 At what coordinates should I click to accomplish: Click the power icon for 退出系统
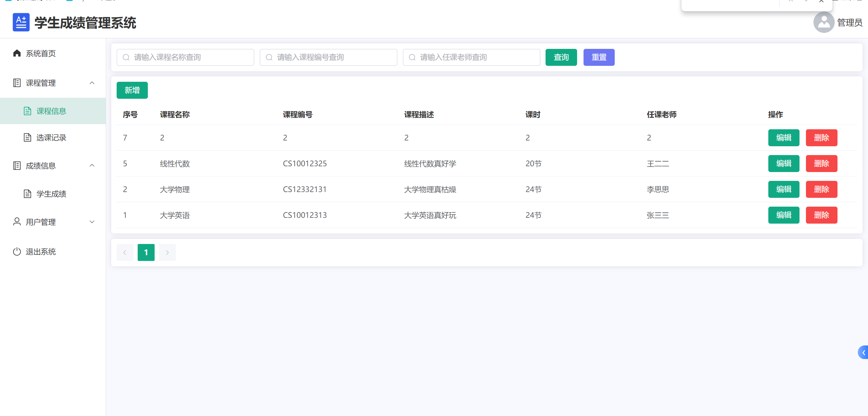17,251
